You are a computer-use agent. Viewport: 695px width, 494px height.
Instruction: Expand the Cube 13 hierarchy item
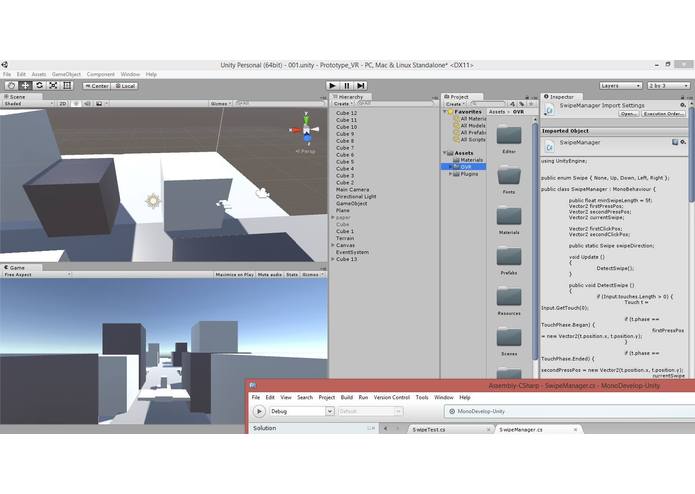(333, 259)
